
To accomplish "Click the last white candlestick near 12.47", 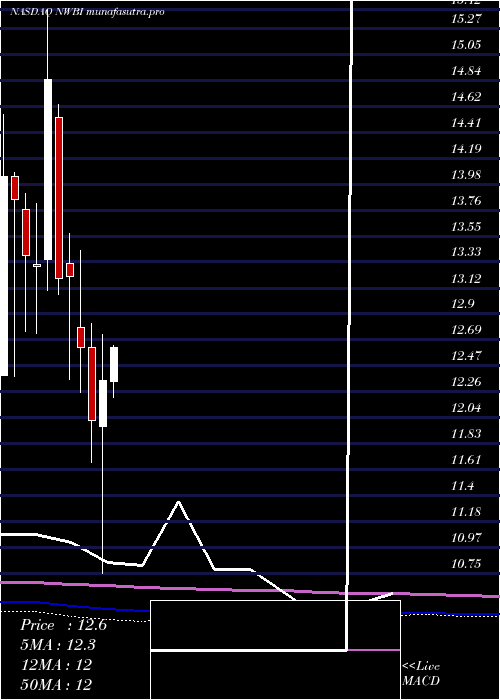I will click(x=114, y=364).
